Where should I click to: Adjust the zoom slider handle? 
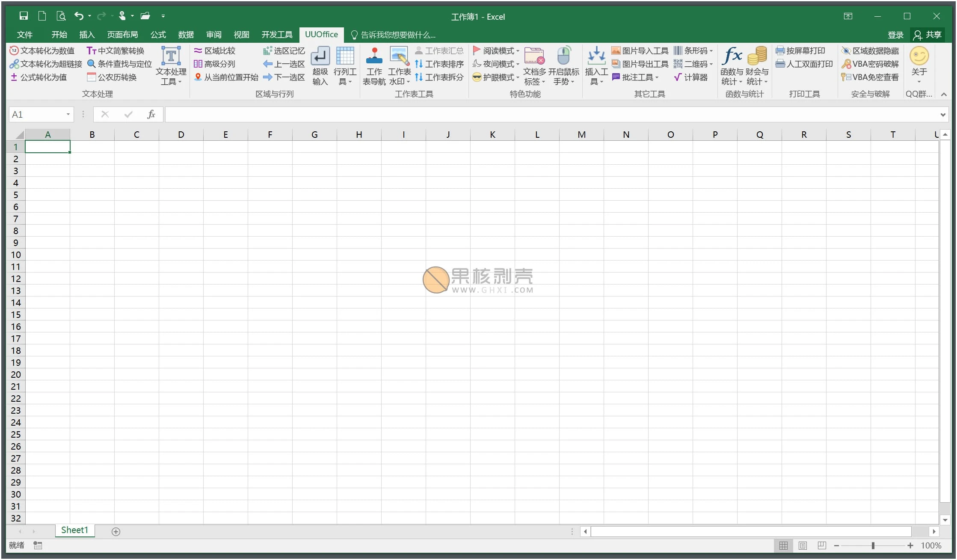pos(873,545)
